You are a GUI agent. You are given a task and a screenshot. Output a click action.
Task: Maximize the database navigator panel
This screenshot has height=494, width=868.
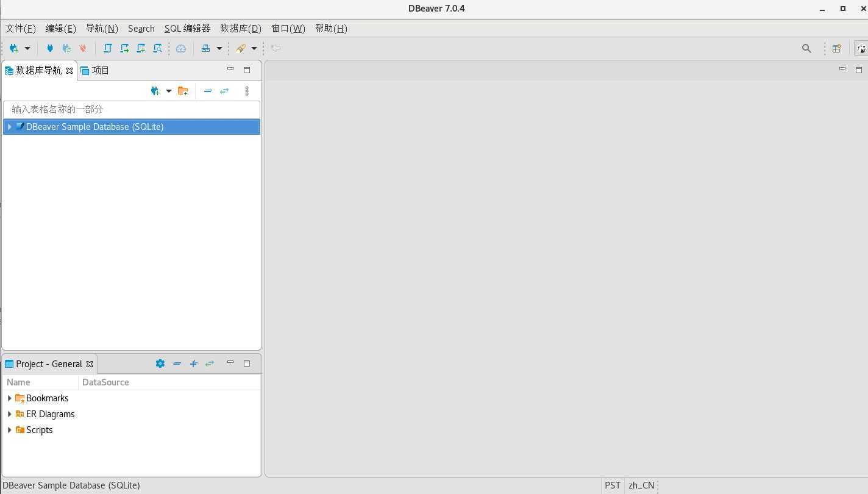[x=247, y=70]
